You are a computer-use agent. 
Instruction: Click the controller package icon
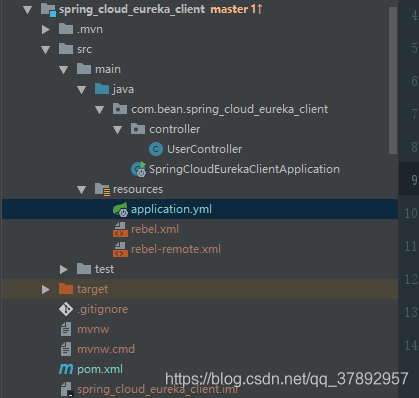coord(138,129)
